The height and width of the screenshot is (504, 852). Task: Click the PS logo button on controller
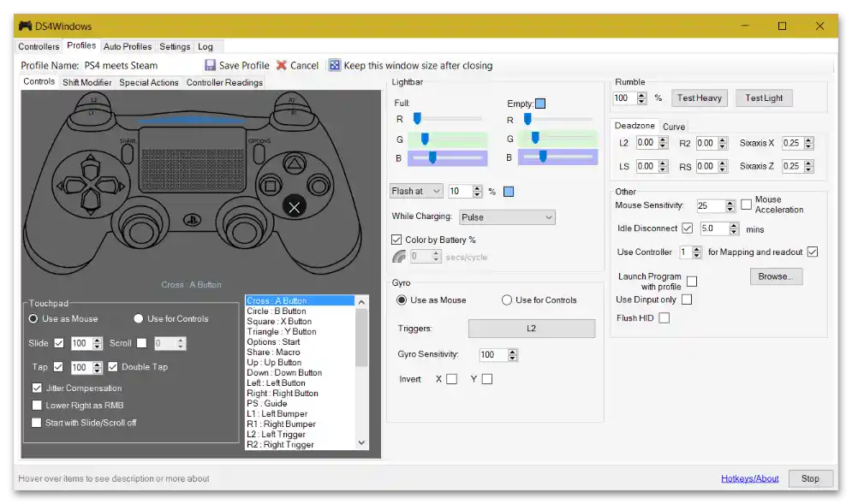click(192, 220)
